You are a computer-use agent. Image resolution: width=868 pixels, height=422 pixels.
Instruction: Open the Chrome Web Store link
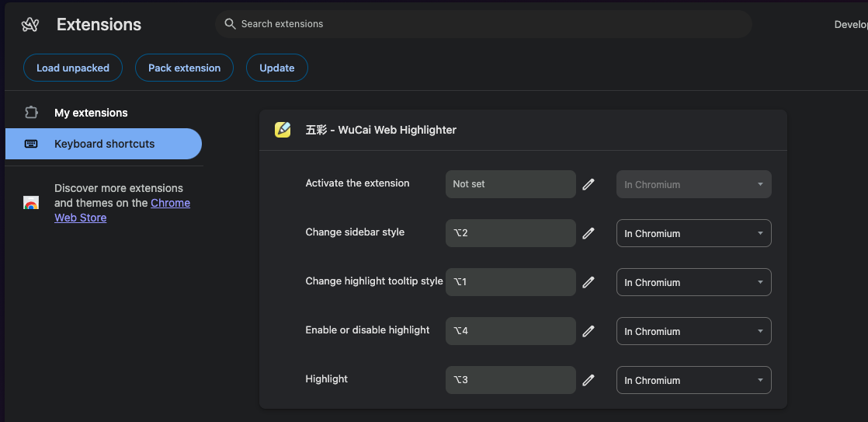click(123, 211)
